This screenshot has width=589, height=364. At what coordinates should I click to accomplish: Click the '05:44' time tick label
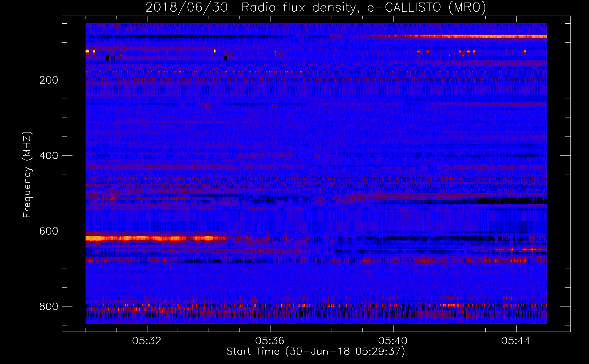(516, 341)
